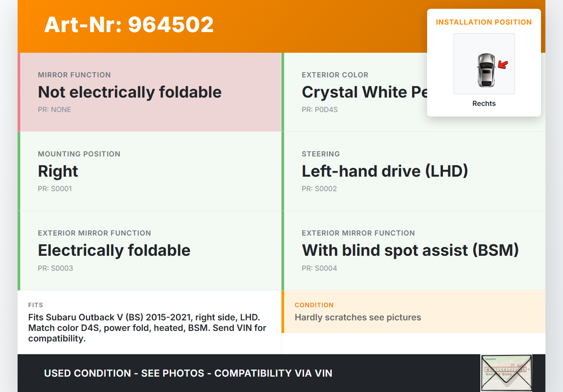Click the top-view car image

click(486, 70)
